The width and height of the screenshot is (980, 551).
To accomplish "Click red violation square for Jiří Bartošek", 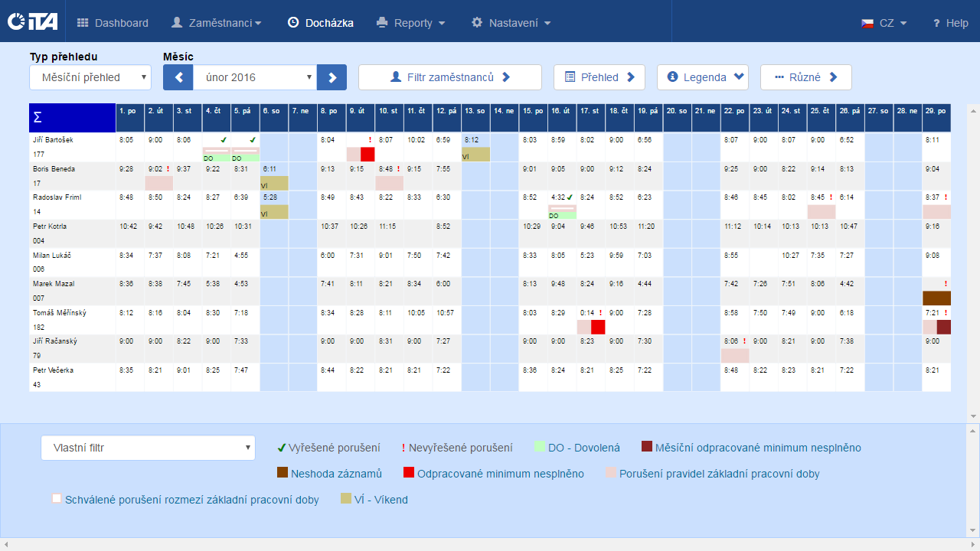I will coord(367,155).
